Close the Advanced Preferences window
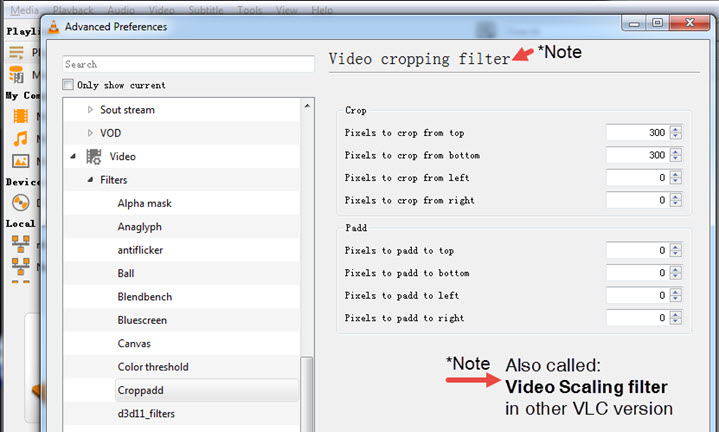This screenshot has height=432, width=719. click(x=690, y=23)
